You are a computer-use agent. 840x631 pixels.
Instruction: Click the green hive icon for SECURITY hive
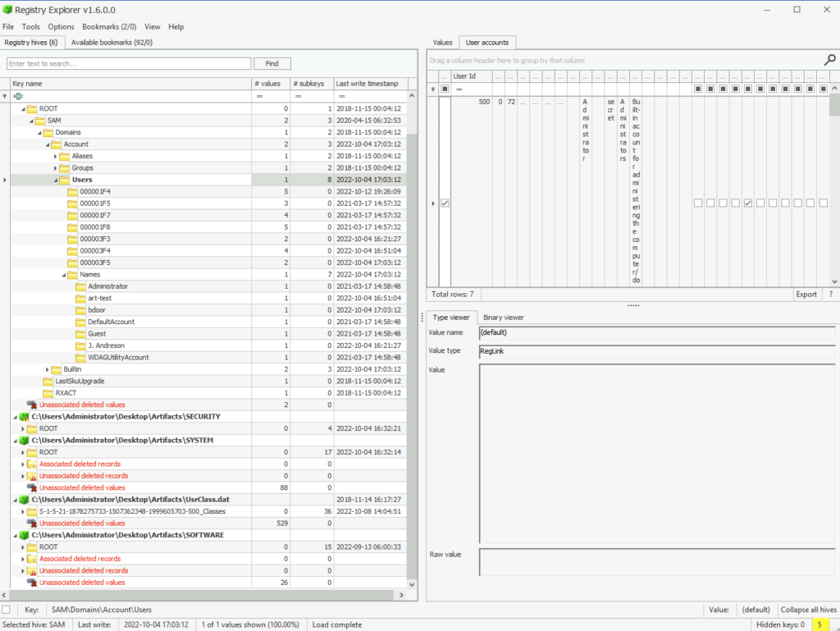pyautogui.click(x=24, y=417)
